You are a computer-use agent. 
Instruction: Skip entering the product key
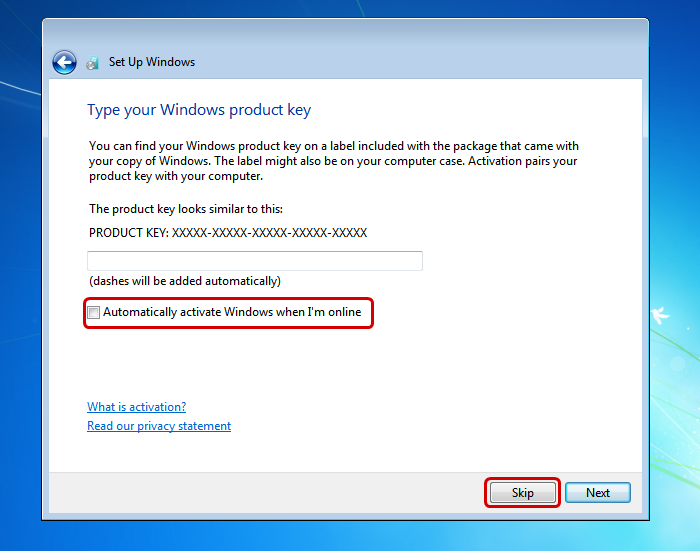pos(523,493)
